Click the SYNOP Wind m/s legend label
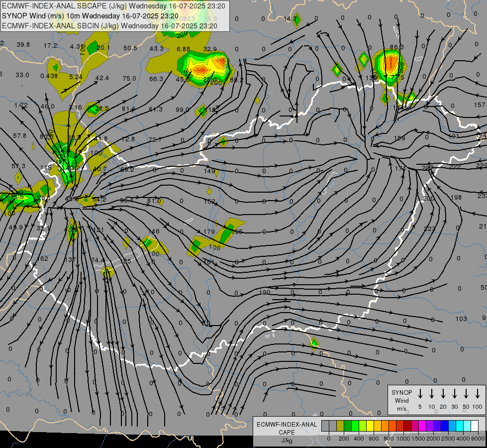 click(x=401, y=400)
